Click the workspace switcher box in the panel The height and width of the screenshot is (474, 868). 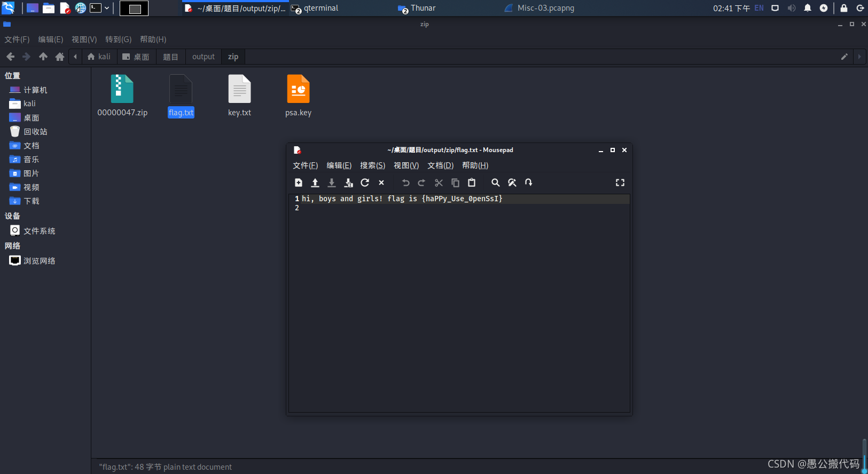(x=134, y=8)
